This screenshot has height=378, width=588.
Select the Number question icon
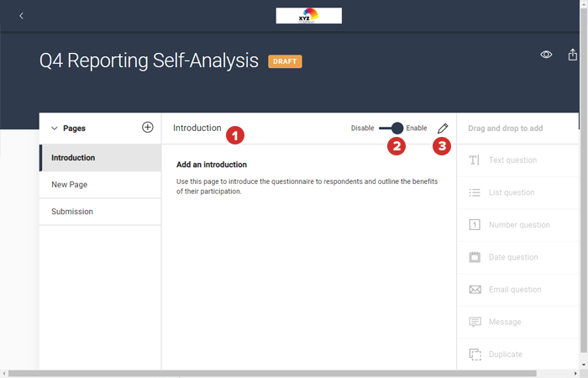(x=475, y=225)
